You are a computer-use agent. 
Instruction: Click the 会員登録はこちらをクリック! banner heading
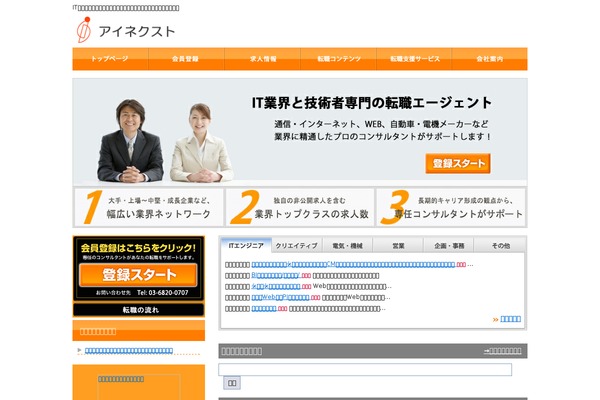pos(139,248)
